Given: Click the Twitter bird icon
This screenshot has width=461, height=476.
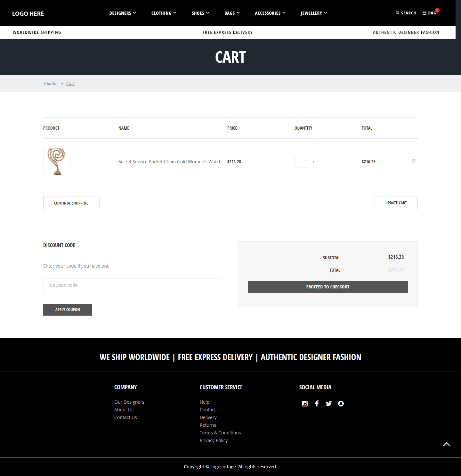Looking at the screenshot, I should pyautogui.click(x=329, y=404).
